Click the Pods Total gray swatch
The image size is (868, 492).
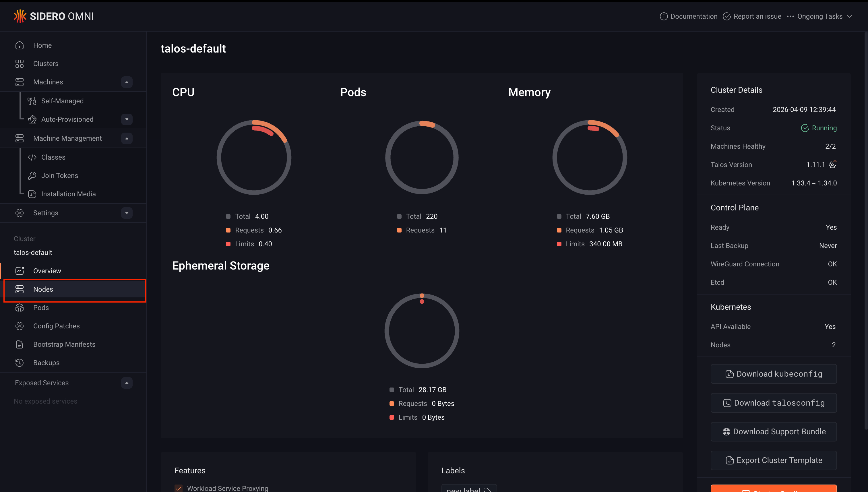click(x=399, y=216)
